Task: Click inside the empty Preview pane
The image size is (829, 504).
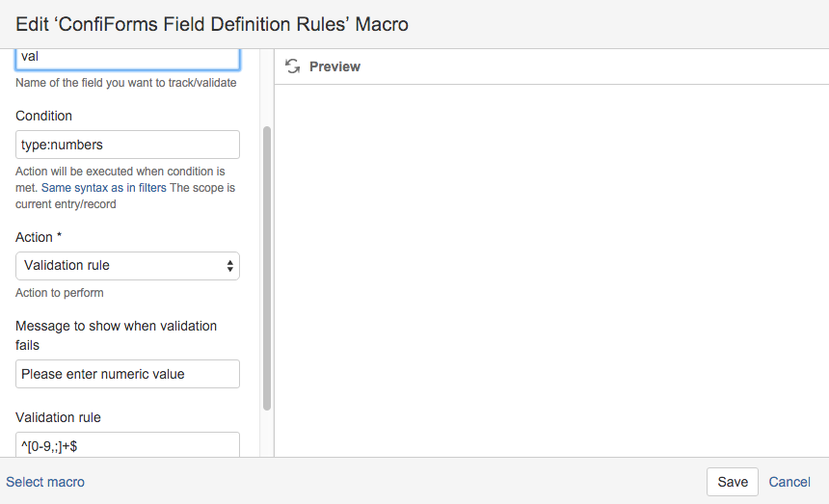Action: coord(551,271)
